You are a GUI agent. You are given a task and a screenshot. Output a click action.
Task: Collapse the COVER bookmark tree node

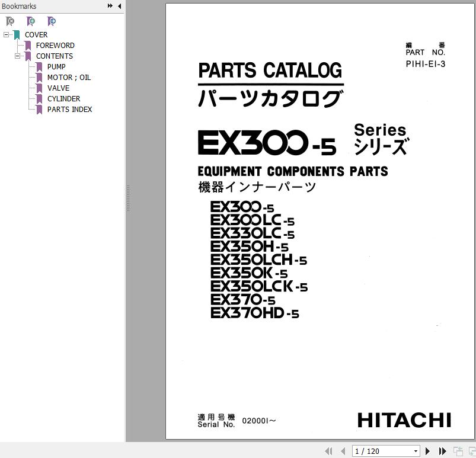pyautogui.click(x=6, y=34)
